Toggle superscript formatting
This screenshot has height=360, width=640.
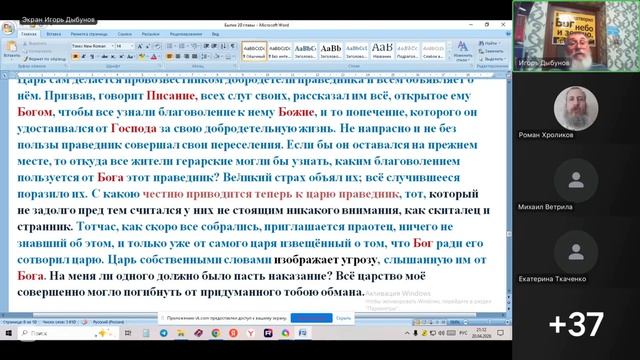coord(121,56)
